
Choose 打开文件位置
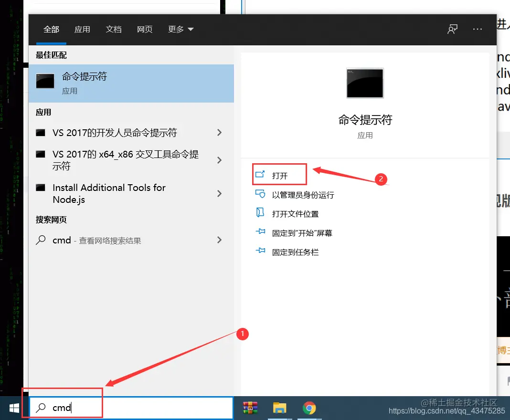pos(295,214)
